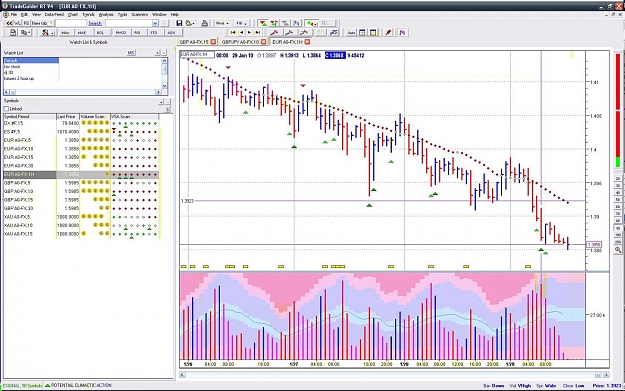
Task: Click the red-green triangle indicator icon
Action: tap(263, 24)
